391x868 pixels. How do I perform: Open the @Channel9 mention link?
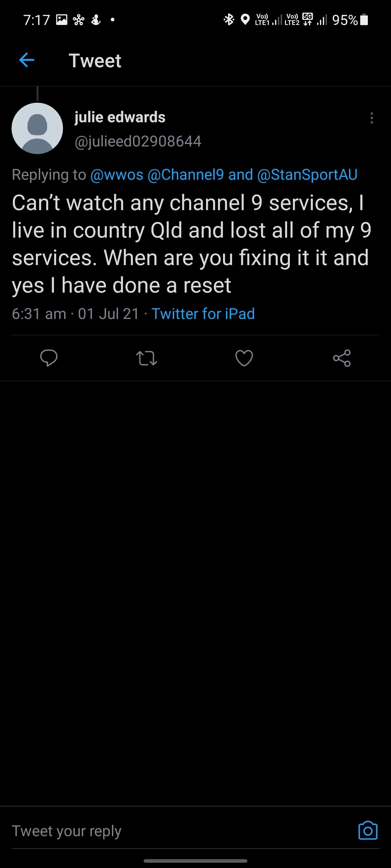[x=186, y=175]
